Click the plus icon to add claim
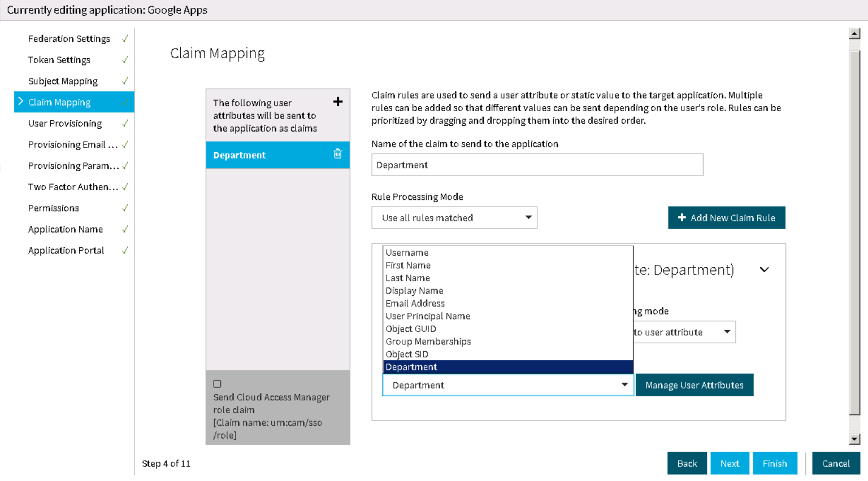The height and width of the screenshot is (481, 868). click(338, 102)
